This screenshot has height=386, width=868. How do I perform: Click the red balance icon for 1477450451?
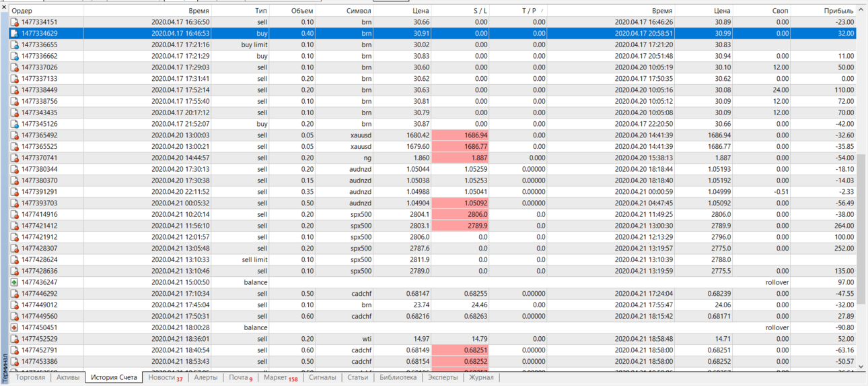(14, 327)
